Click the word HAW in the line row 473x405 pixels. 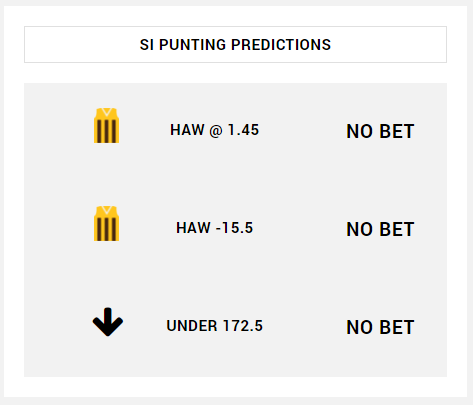[193, 228]
